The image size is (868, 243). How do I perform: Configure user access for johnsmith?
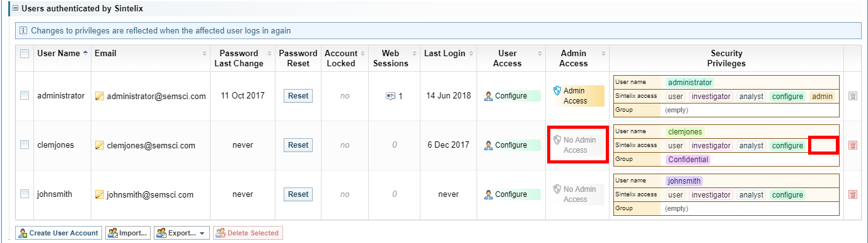coord(511,194)
